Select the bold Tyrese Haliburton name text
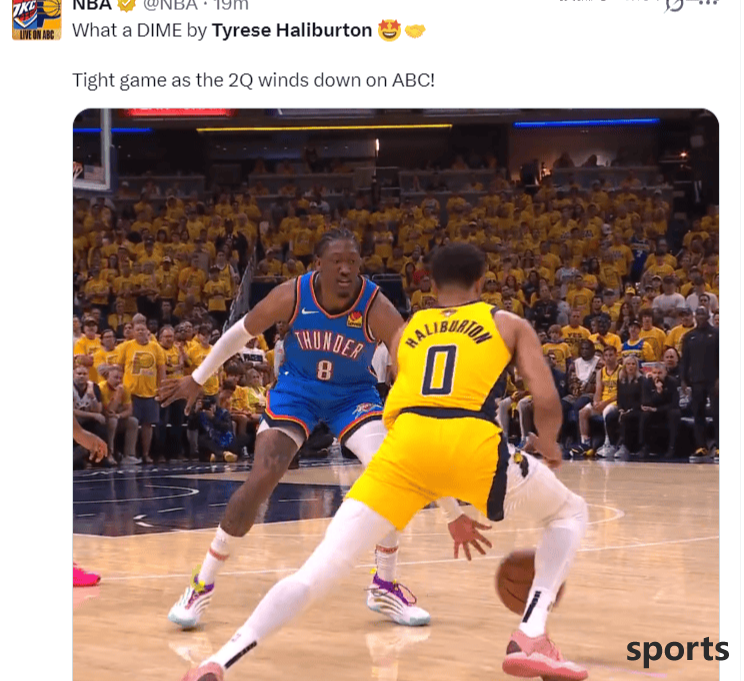This screenshot has height=681, width=744. tap(292, 31)
